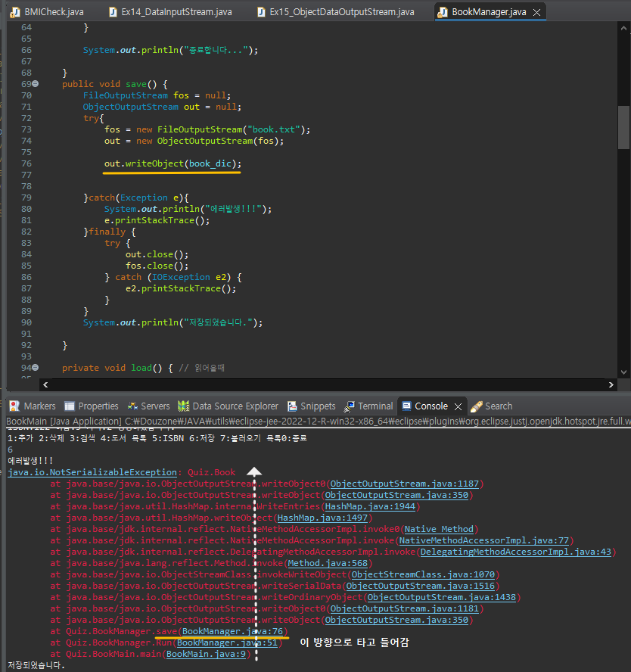The image size is (631, 672).
Task: Close the BookManager.java tab
Action: pyautogui.click(x=536, y=12)
